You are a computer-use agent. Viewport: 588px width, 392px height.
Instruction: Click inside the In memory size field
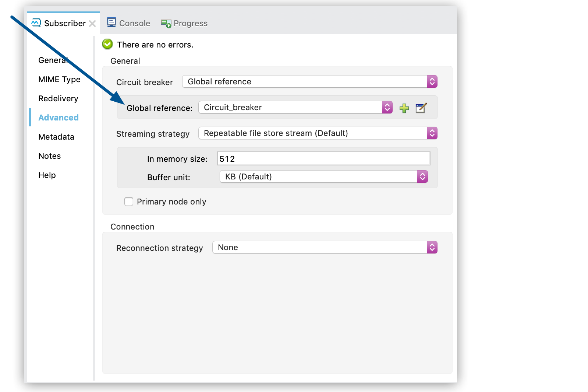pyautogui.click(x=323, y=158)
